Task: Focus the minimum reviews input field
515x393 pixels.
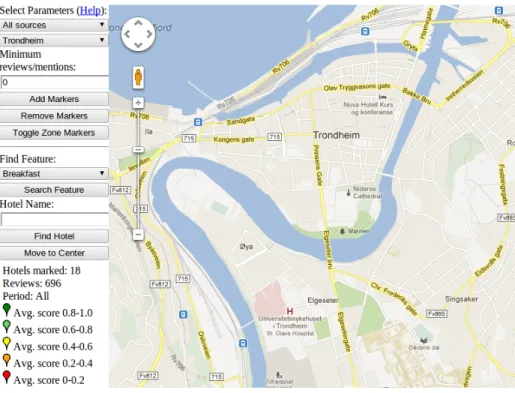Action: [x=55, y=82]
